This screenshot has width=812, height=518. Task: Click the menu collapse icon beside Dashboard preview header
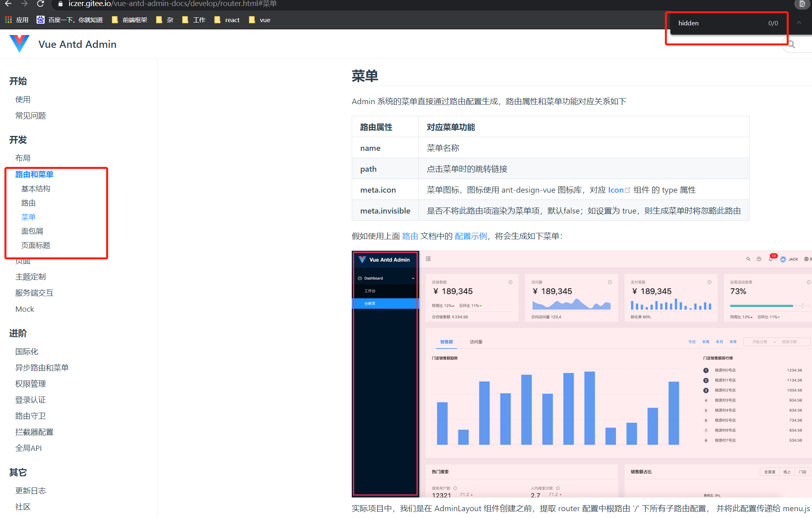click(x=428, y=259)
